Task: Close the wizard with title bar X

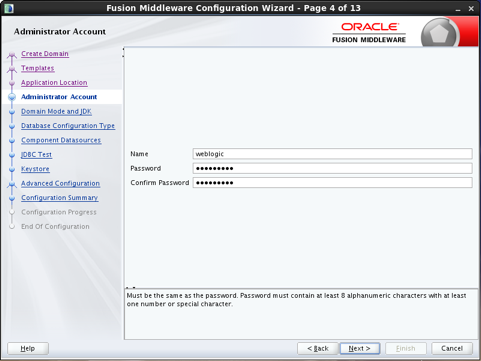Action: click(471, 9)
